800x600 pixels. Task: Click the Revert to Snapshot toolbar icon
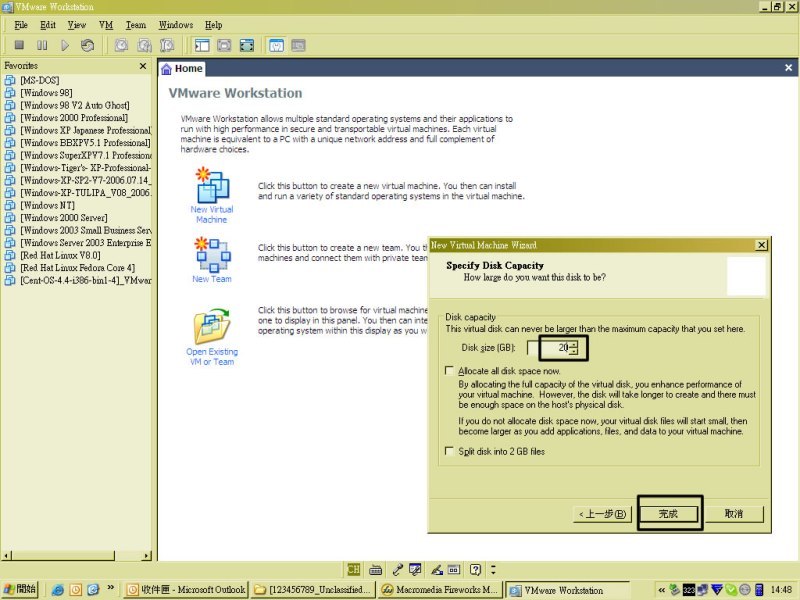[144, 45]
